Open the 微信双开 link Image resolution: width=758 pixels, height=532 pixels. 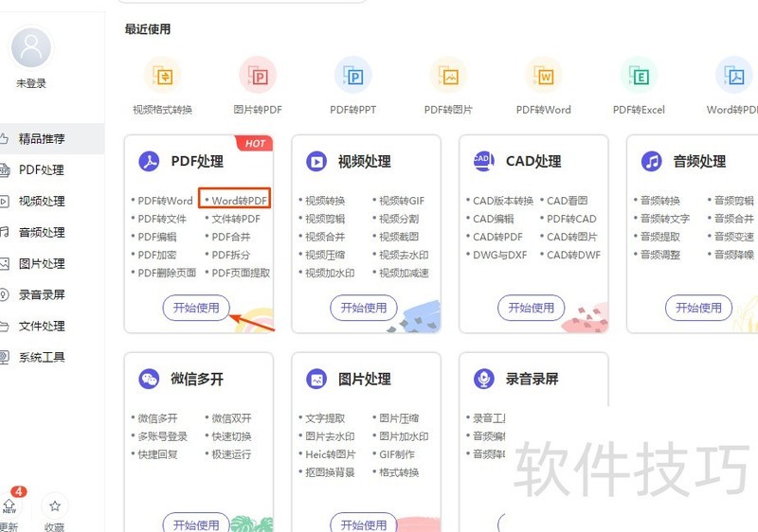pos(231,418)
